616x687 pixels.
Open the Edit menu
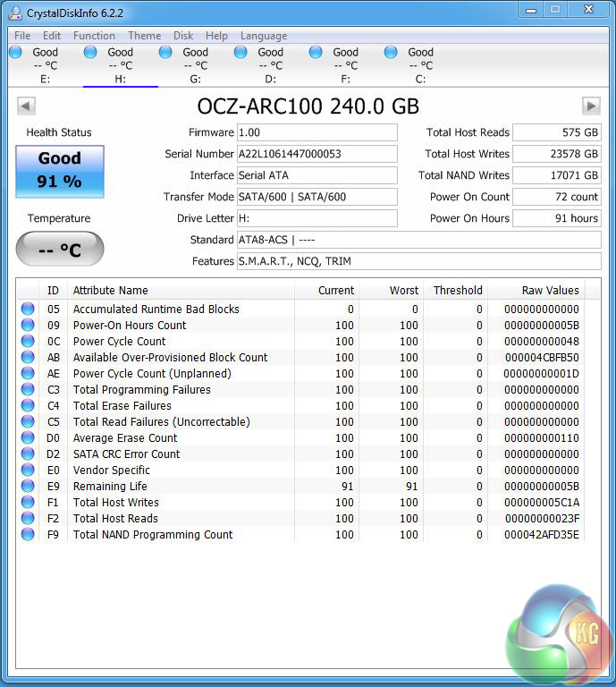52,36
